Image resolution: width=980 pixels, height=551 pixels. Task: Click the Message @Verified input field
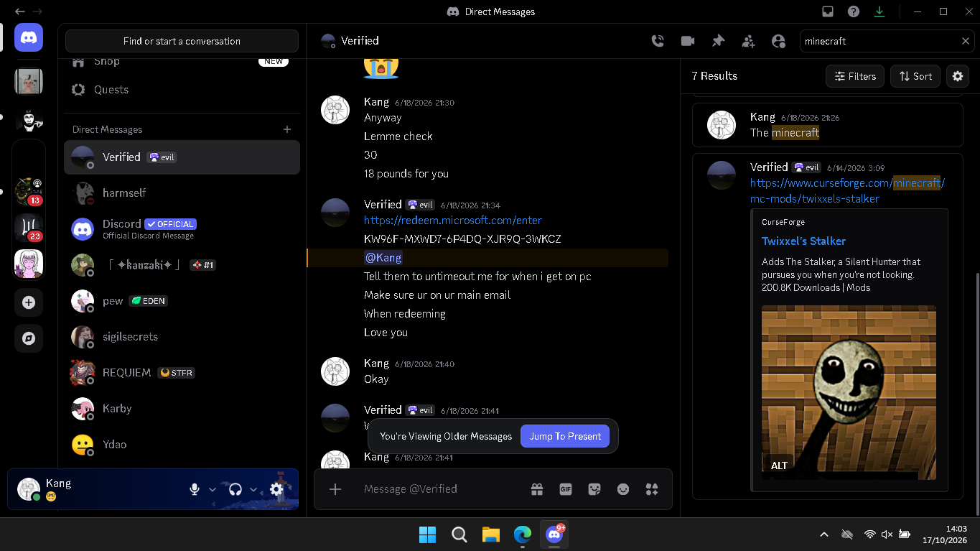[x=438, y=489]
